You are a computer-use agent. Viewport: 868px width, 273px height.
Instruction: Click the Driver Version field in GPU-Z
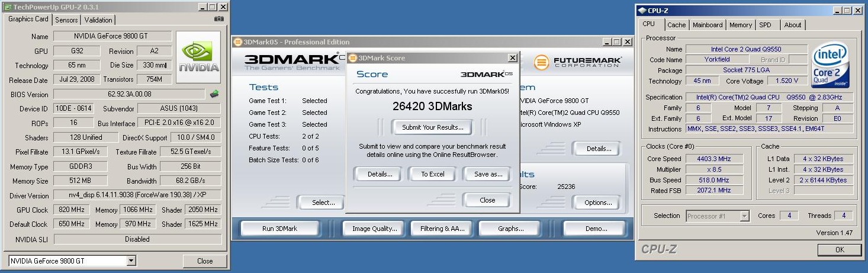[x=137, y=195]
